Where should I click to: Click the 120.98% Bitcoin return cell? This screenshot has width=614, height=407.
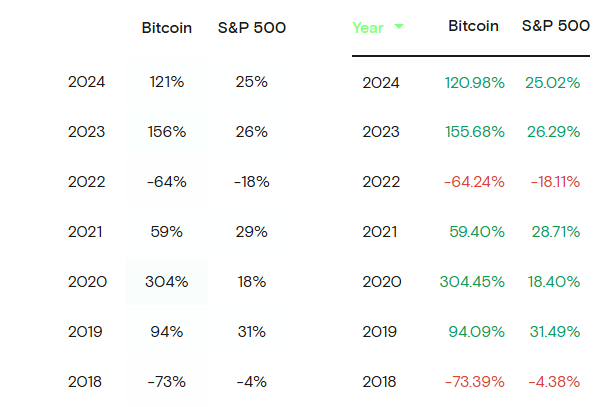coord(475,83)
